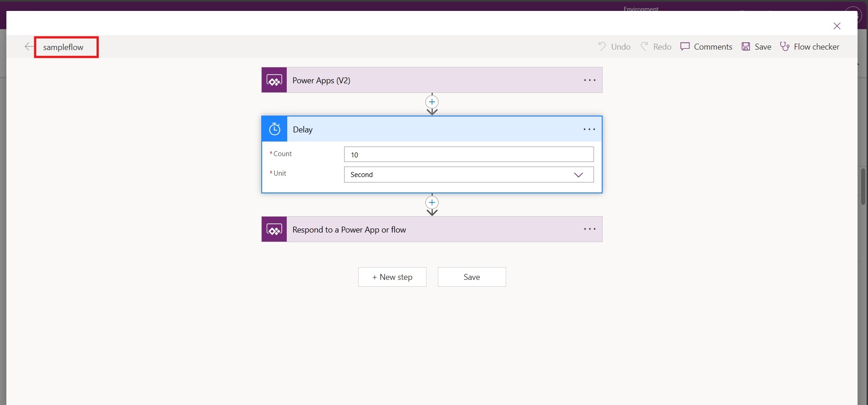The width and height of the screenshot is (868, 405).
Task: Click the Count input field
Action: (468, 155)
